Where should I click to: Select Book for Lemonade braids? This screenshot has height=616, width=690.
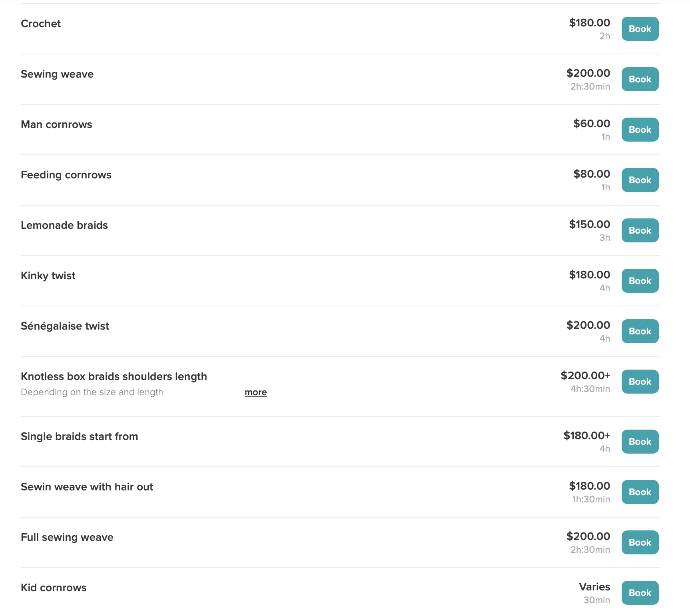pos(640,230)
